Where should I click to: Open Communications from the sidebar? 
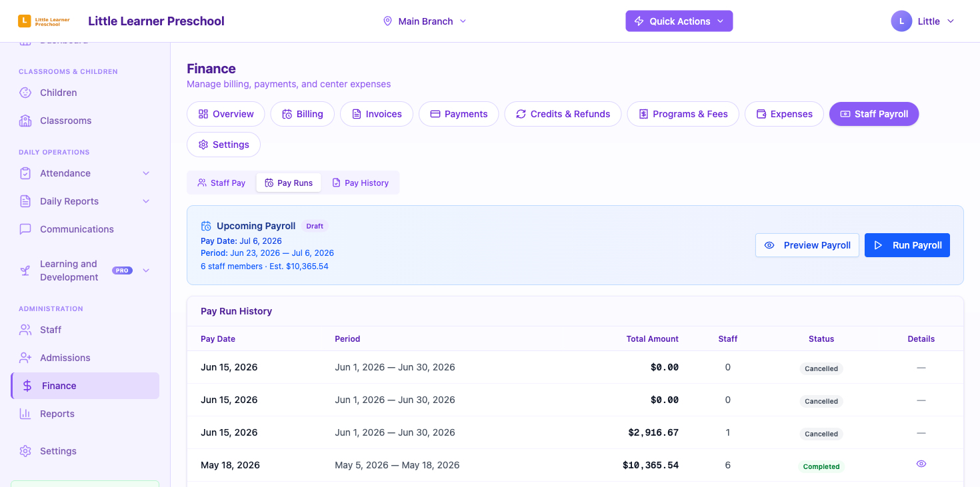click(x=85, y=229)
